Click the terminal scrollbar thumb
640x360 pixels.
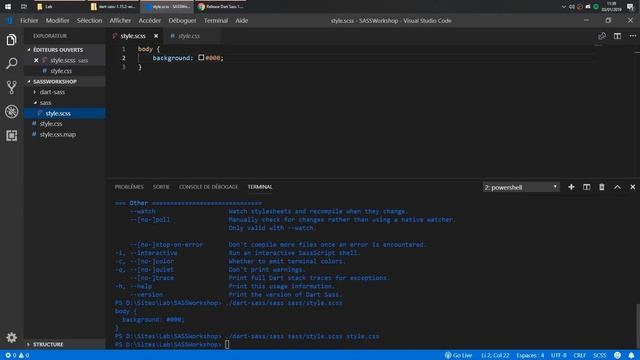pos(638,326)
